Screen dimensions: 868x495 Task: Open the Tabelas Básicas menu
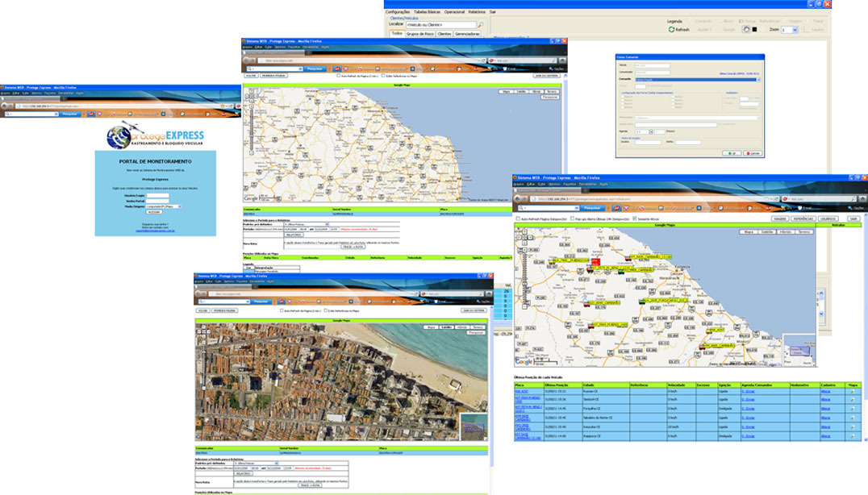[428, 11]
